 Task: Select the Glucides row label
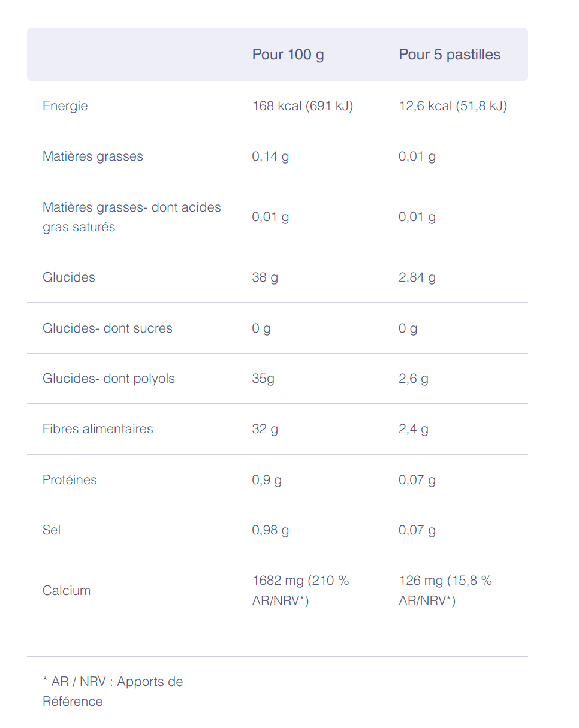pos(69,277)
